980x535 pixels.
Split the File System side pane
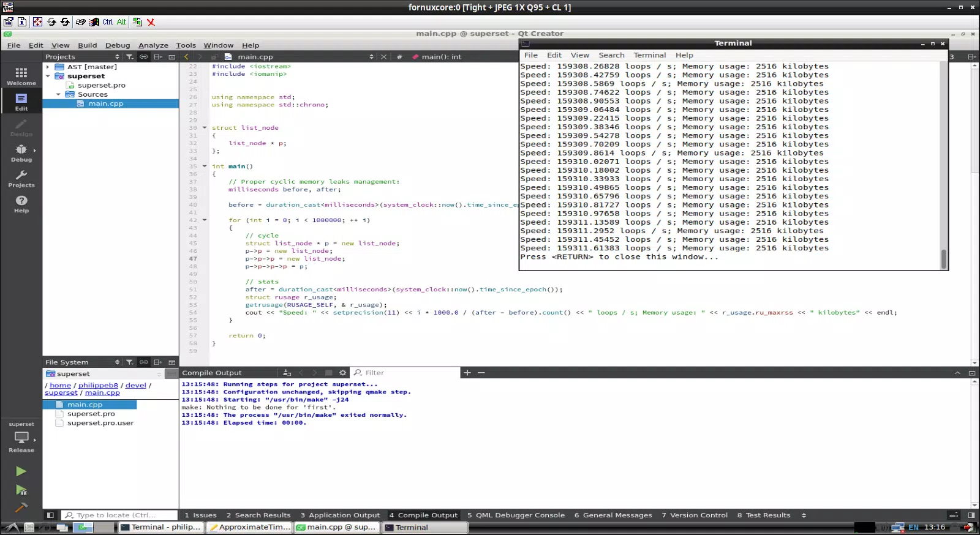(158, 362)
